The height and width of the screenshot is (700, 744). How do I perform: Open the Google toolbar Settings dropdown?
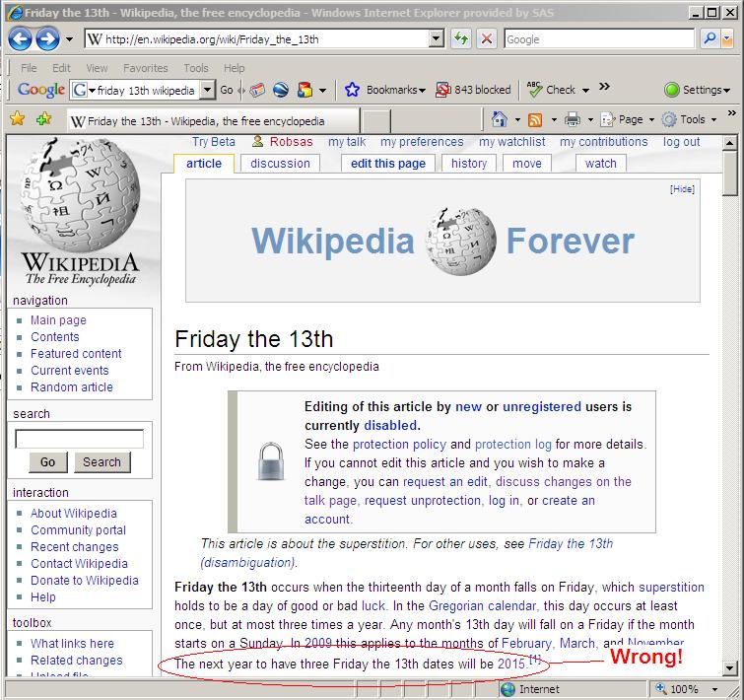pyautogui.click(x=698, y=90)
